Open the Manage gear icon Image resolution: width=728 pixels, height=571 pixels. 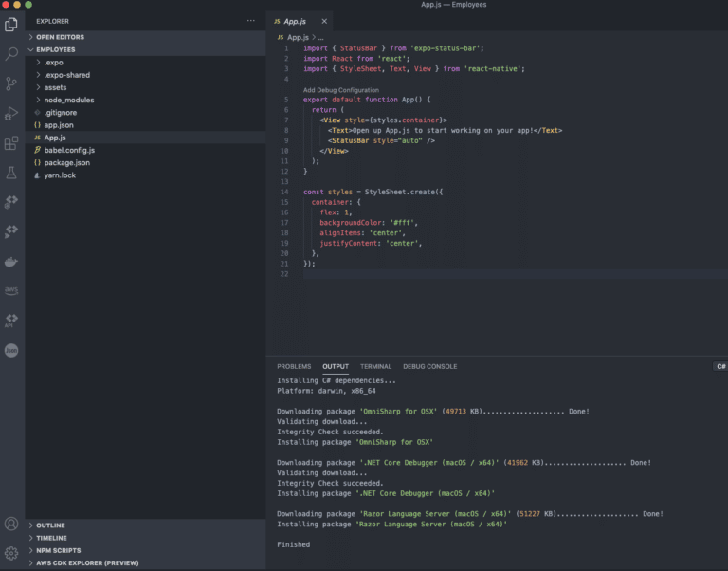click(x=11, y=553)
